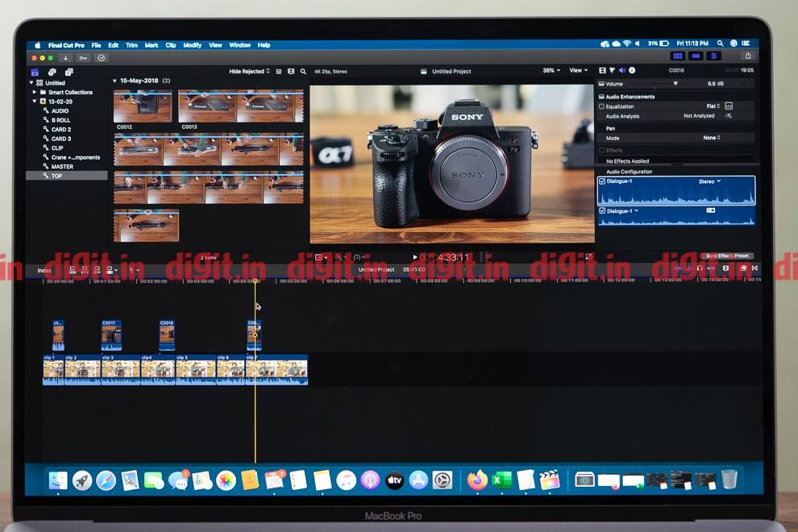Toggle the Timeline layout button

696,56
